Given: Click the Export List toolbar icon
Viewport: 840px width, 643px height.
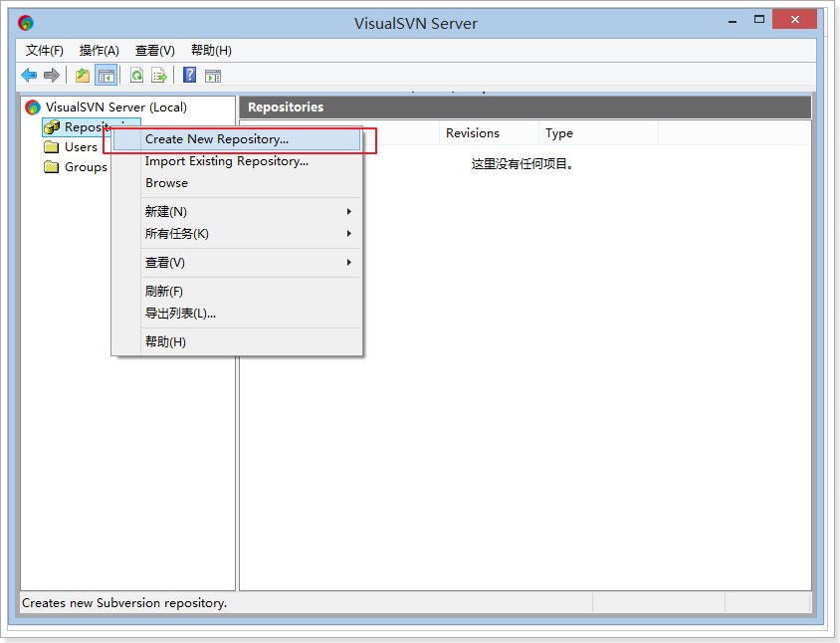Looking at the screenshot, I should [159, 75].
